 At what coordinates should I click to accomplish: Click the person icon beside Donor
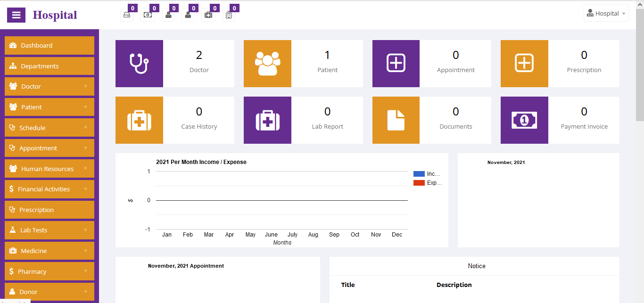pos(12,292)
